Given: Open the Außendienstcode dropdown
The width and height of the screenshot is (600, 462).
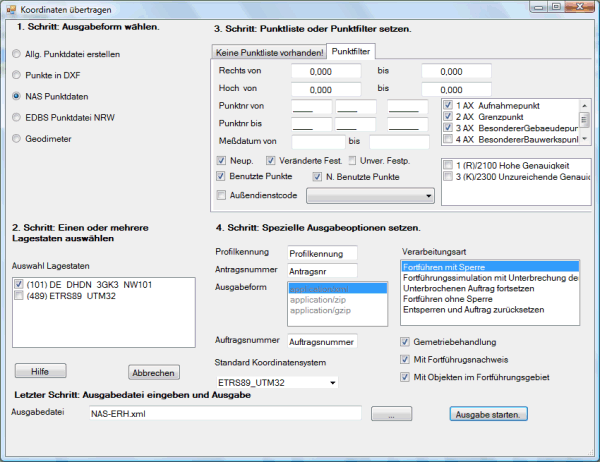Looking at the screenshot, I should (370, 196).
